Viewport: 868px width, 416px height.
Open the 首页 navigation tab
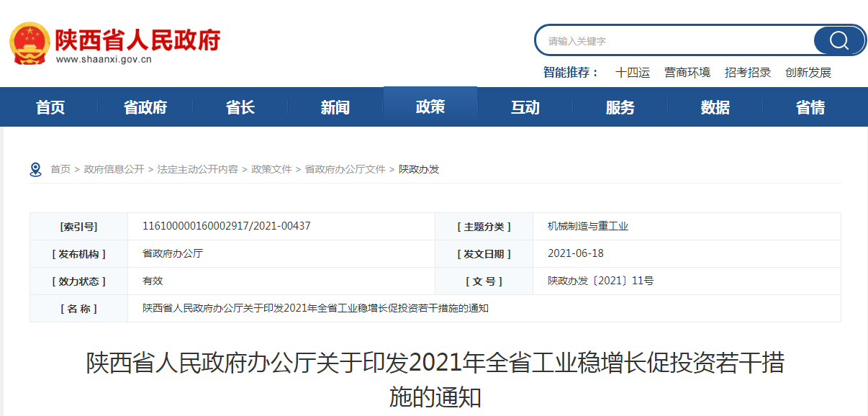point(50,108)
